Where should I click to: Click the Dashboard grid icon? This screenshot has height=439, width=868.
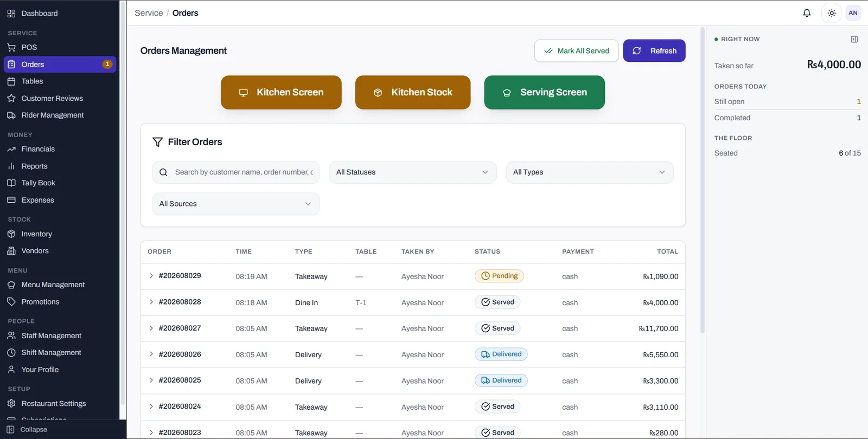[x=11, y=13]
